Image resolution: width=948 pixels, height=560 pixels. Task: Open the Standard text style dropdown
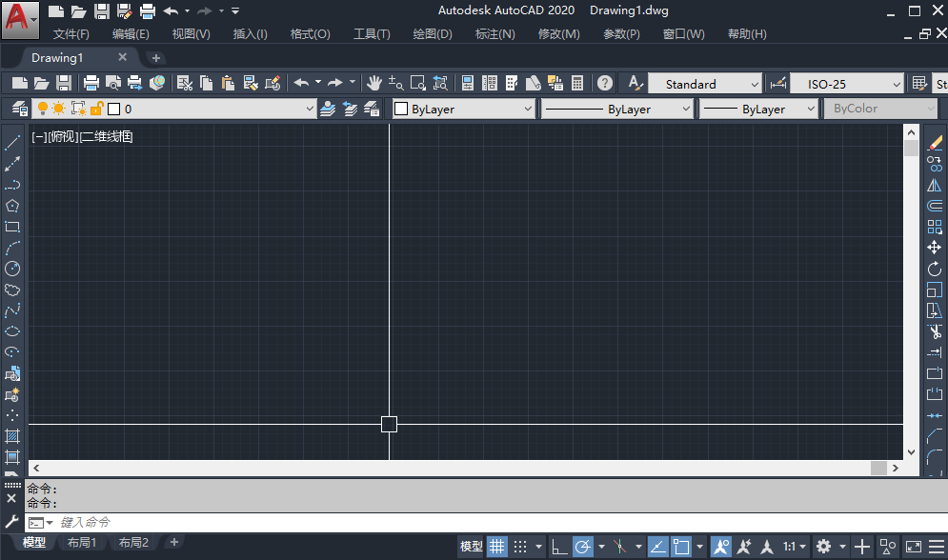click(x=753, y=85)
